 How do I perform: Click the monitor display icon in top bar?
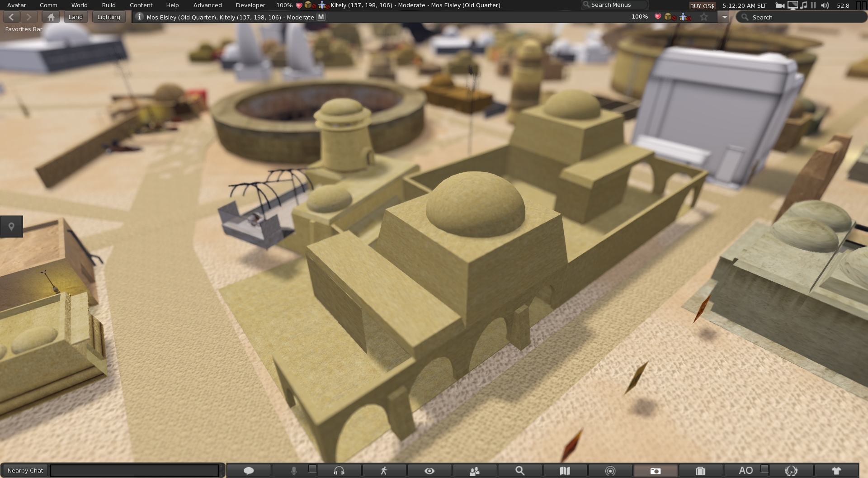click(793, 5)
